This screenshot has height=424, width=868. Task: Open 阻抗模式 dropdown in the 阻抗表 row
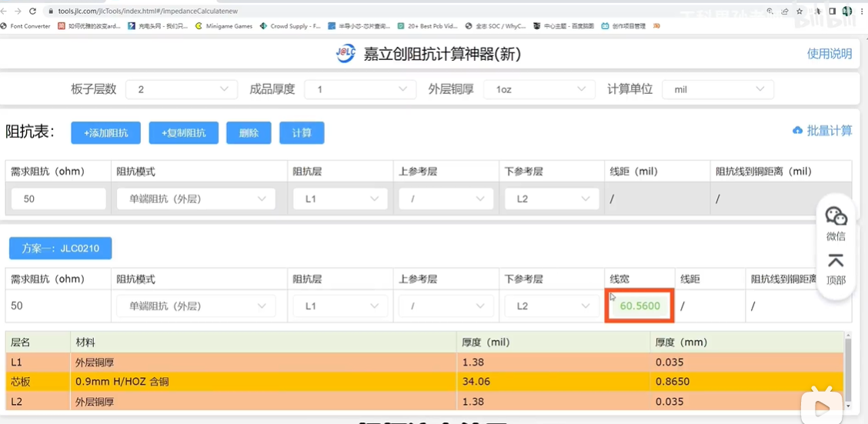[196, 199]
